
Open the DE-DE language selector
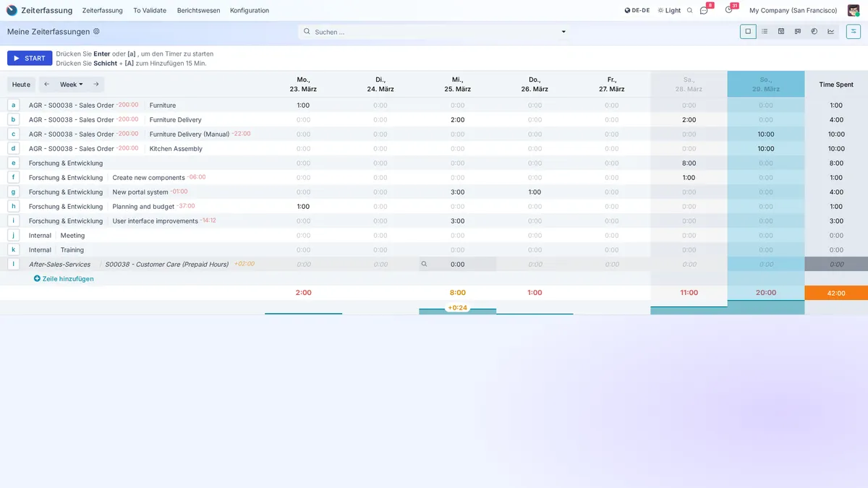pos(635,10)
